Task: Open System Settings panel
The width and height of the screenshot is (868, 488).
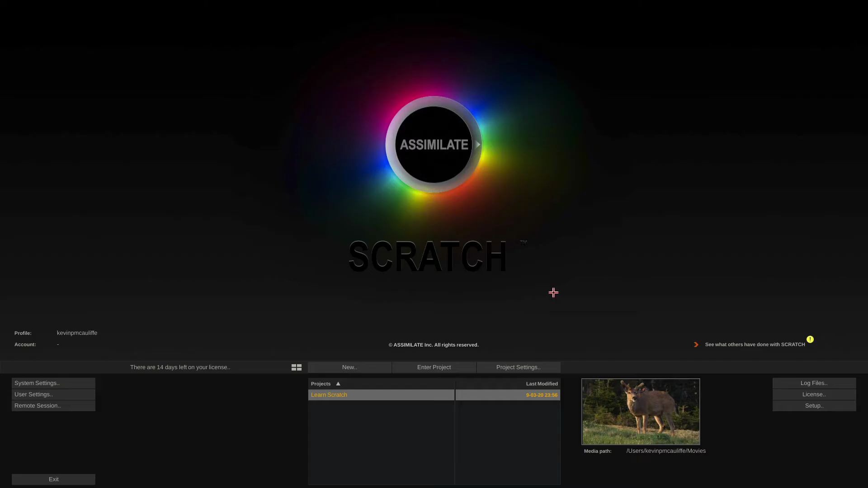Action: tap(53, 383)
